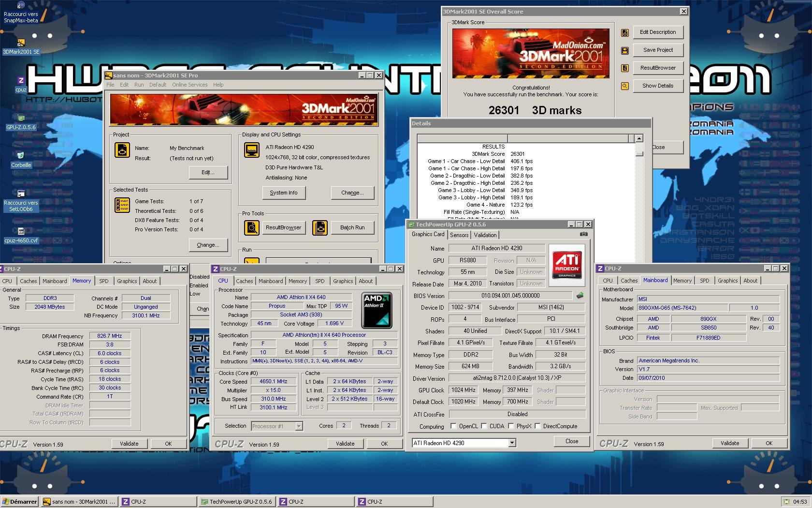Click the Close button in GPU-Z
Viewport: 812px width, 508px height.
(x=572, y=441)
